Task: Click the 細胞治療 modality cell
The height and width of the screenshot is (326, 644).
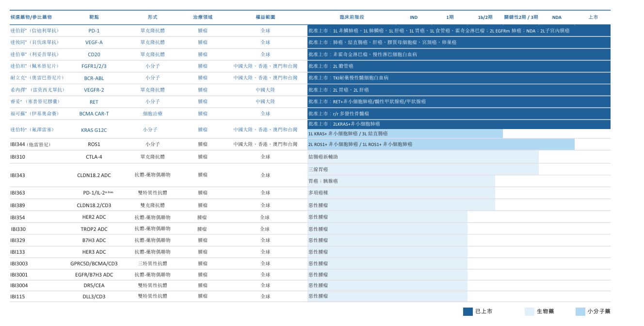Action: pyautogui.click(x=152, y=114)
